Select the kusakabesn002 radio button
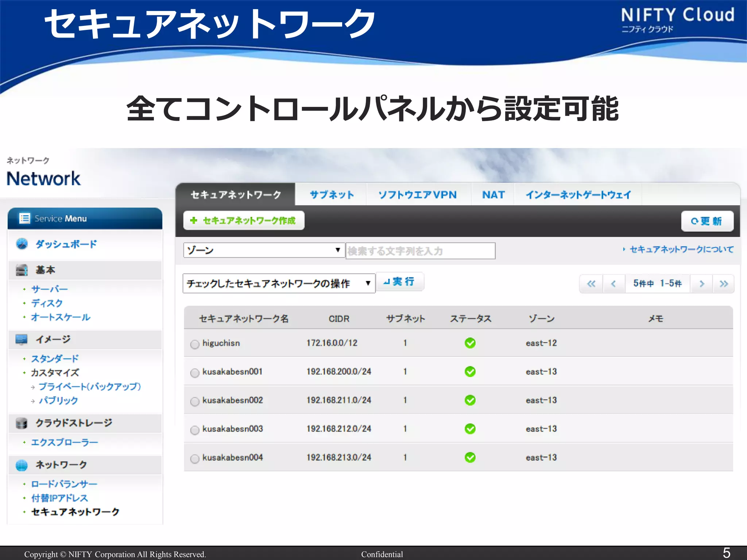Image resolution: width=747 pixels, height=560 pixels. 195,401
